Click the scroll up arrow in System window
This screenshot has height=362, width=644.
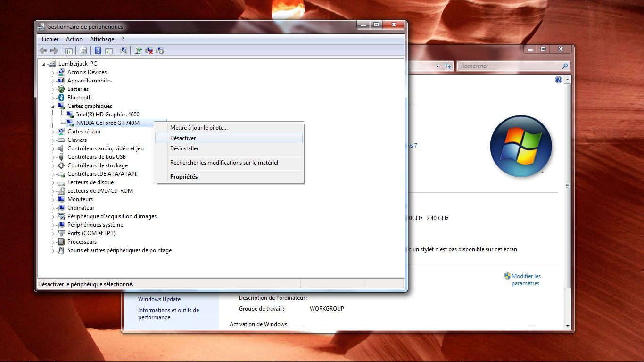pyautogui.click(x=567, y=79)
